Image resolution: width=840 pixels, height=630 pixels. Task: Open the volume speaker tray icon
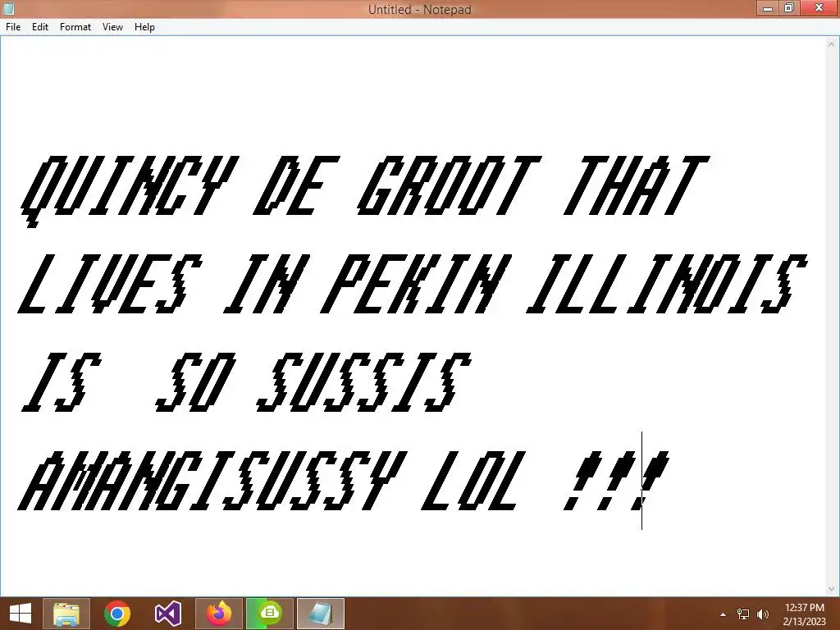point(762,614)
